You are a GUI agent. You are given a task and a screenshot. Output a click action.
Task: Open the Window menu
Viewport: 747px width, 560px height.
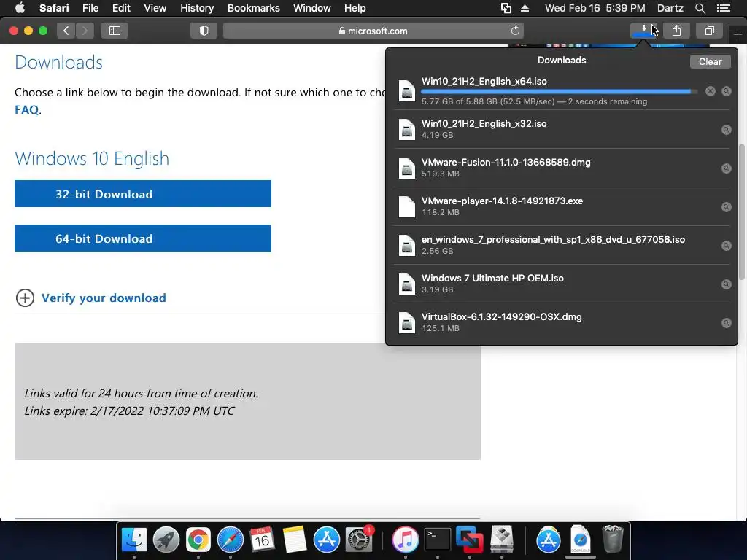312,8
